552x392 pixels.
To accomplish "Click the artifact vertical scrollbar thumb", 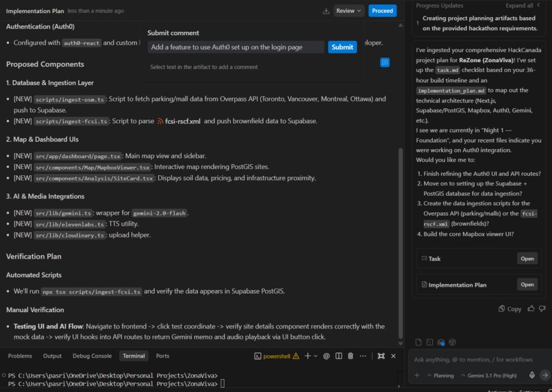I will (400, 243).
